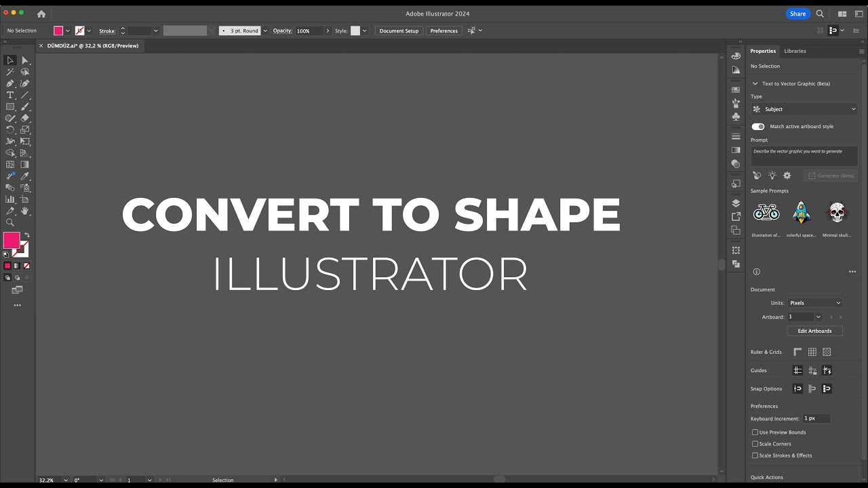868x488 pixels.
Task: Open the Color palette panel icon
Action: pyautogui.click(x=736, y=56)
